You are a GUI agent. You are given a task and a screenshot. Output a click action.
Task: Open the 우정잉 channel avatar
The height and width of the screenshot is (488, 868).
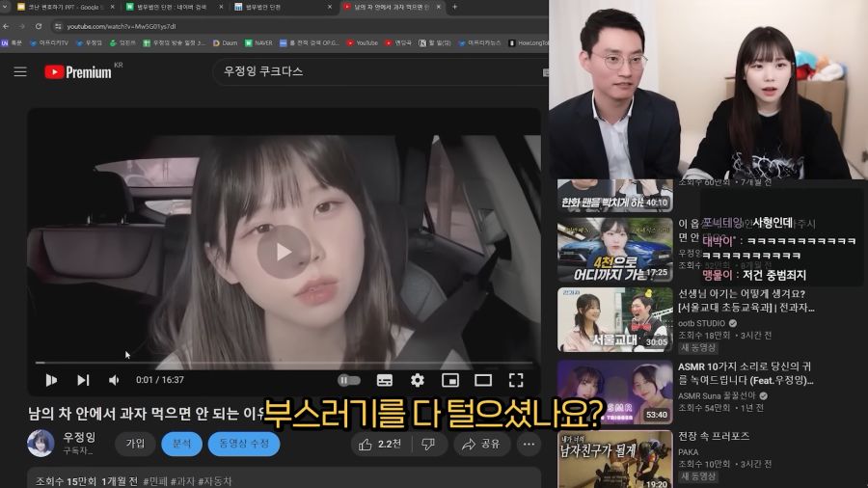click(x=41, y=444)
